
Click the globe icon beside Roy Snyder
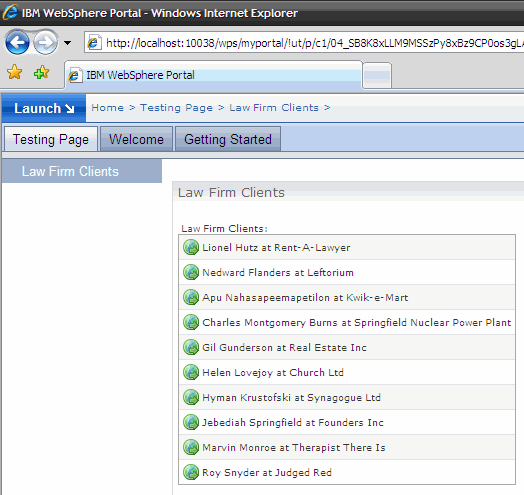(x=191, y=472)
